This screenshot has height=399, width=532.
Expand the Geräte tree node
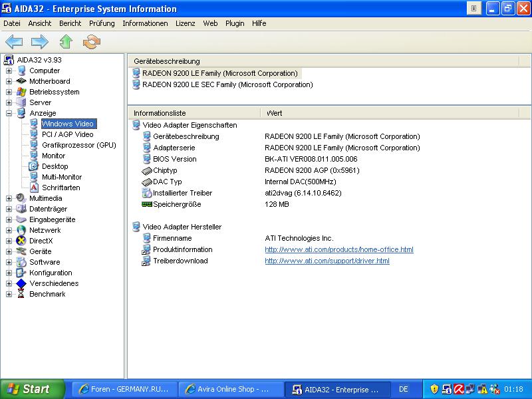tap(9, 251)
